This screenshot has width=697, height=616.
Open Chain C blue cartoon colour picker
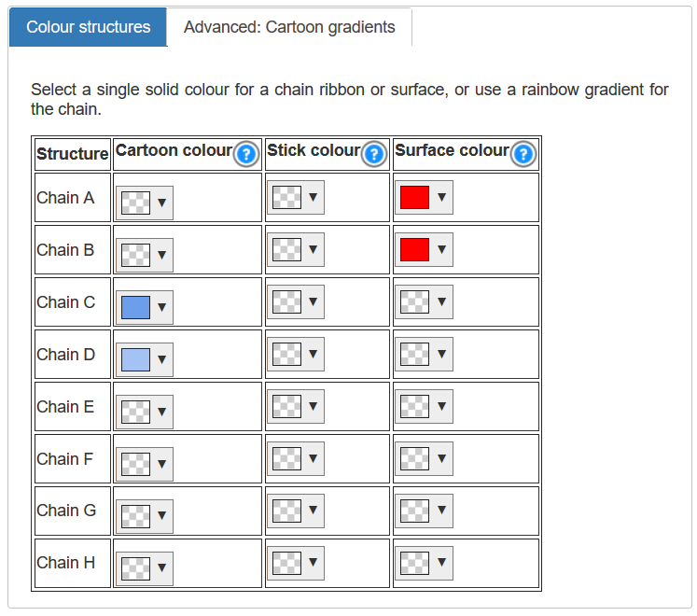(146, 307)
